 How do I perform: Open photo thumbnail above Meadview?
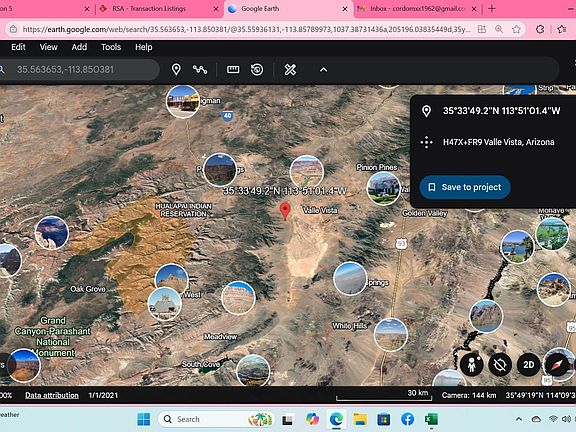(238, 298)
